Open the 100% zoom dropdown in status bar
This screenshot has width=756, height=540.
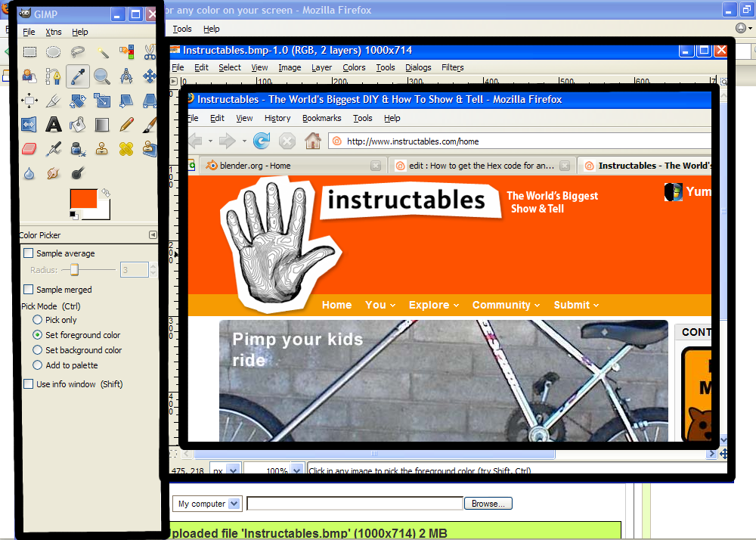(x=297, y=470)
